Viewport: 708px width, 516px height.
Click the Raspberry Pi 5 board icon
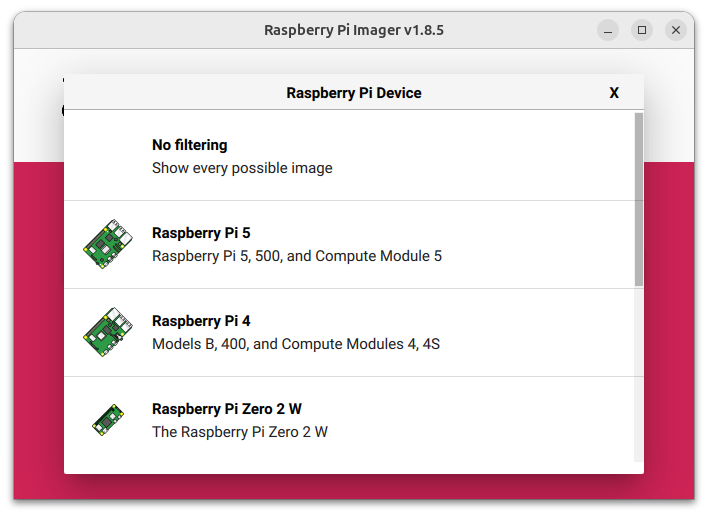[x=108, y=244]
